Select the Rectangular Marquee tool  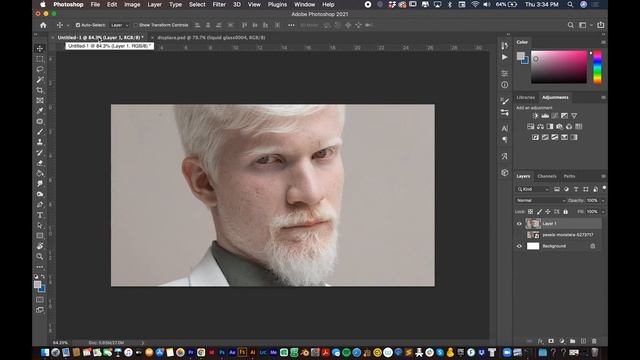[x=40, y=59]
